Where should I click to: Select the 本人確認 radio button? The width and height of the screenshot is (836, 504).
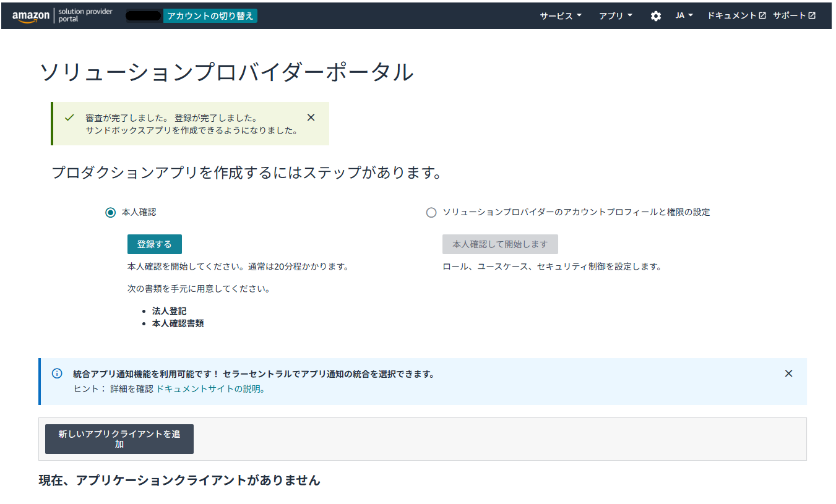pos(110,212)
